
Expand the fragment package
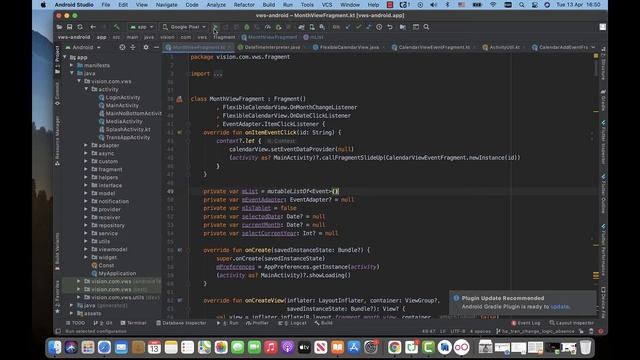pyautogui.click(x=86, y=169)
